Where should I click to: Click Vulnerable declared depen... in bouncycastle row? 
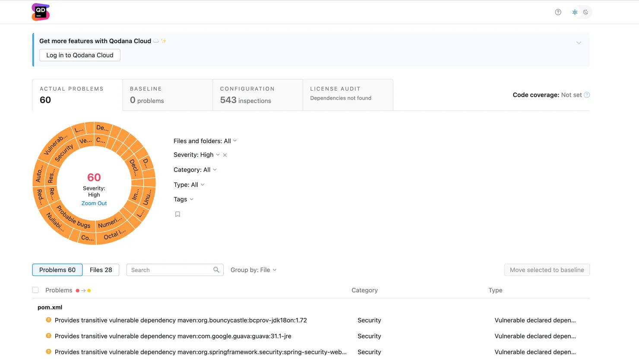coord(535,320)
